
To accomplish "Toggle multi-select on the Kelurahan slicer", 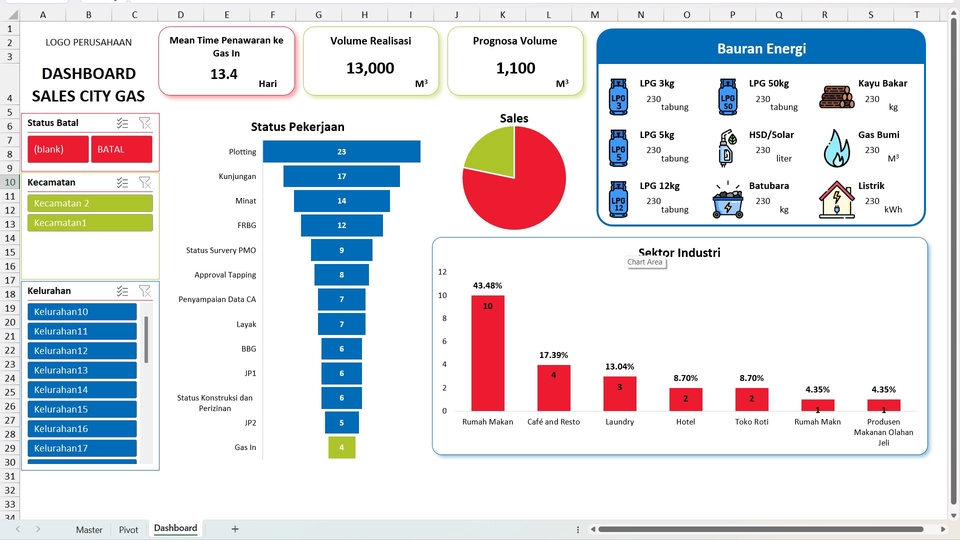I will coord(122,291).
